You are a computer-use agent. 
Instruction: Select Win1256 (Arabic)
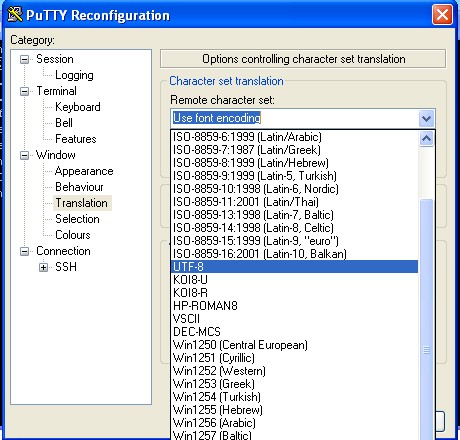pos(295,423)
